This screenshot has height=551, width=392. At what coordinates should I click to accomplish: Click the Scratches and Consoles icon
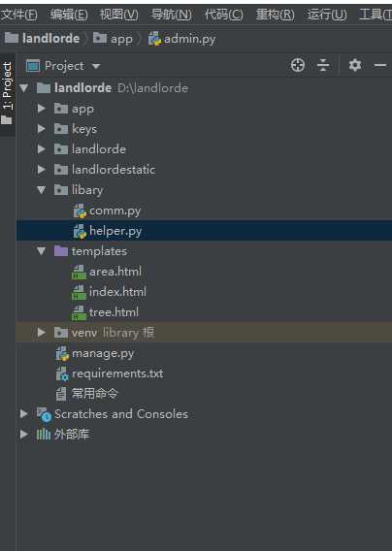[45, 414]
